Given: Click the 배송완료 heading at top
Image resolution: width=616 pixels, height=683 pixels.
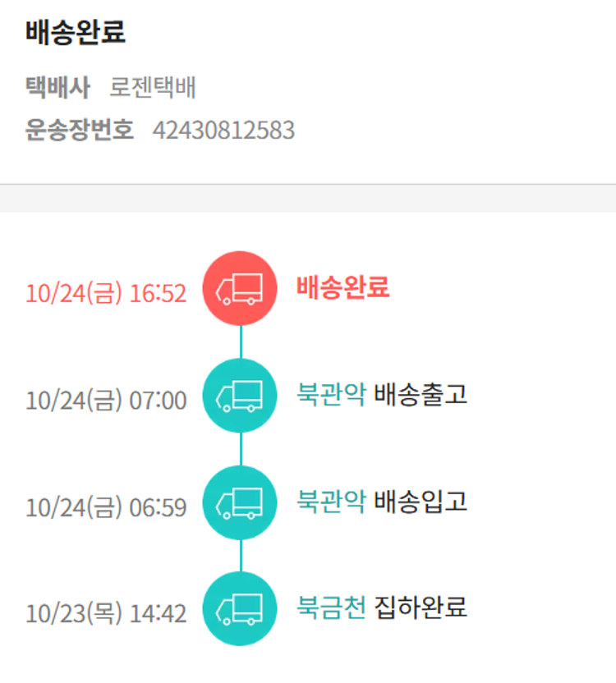Looking at the screenshot, I should pyautogui.click(x=76, y=33).
